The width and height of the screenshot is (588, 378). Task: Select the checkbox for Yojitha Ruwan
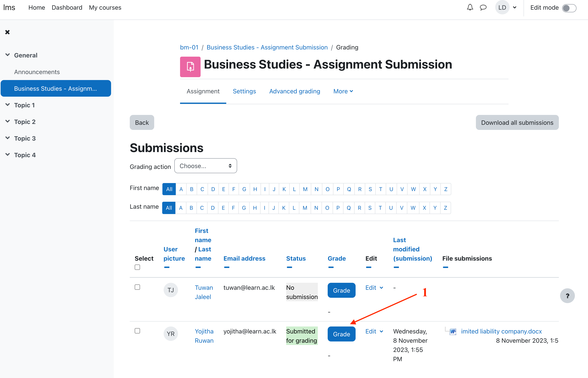tap(137, 331)
